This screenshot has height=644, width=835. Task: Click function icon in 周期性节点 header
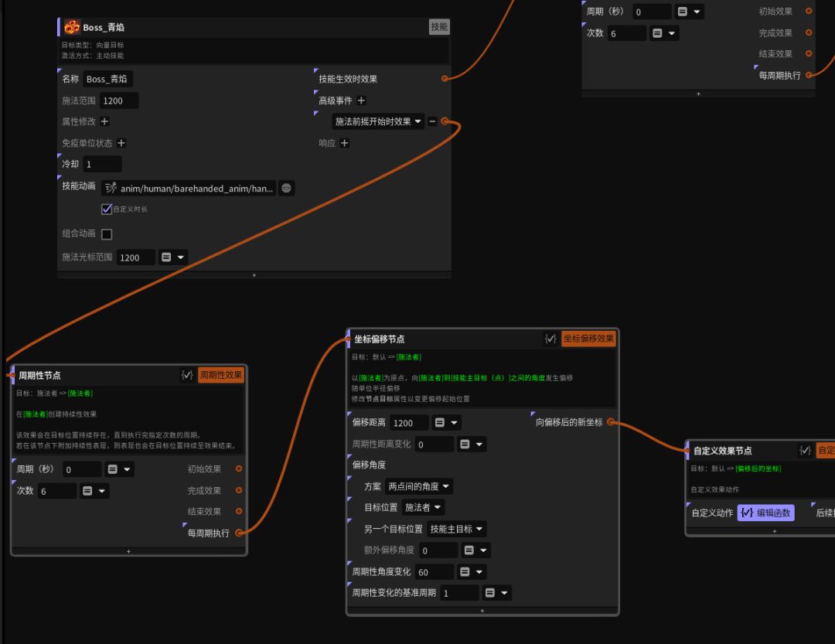(187, 375)
